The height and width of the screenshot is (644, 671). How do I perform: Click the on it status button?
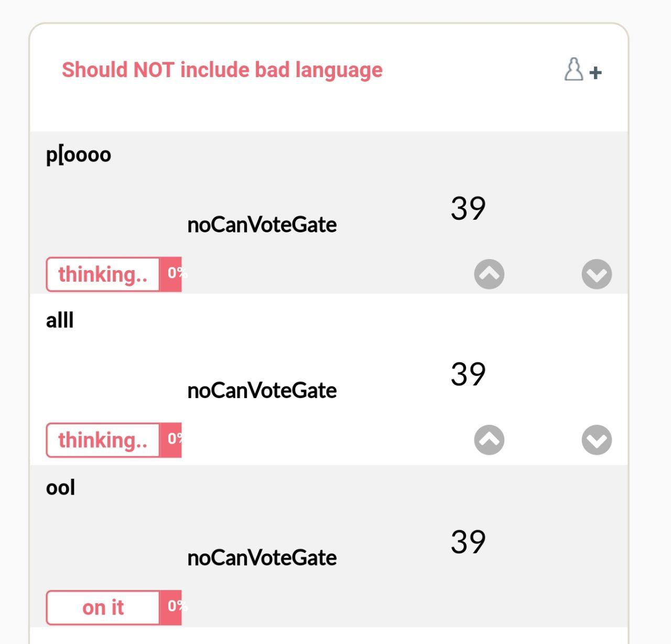pos(103,607)
